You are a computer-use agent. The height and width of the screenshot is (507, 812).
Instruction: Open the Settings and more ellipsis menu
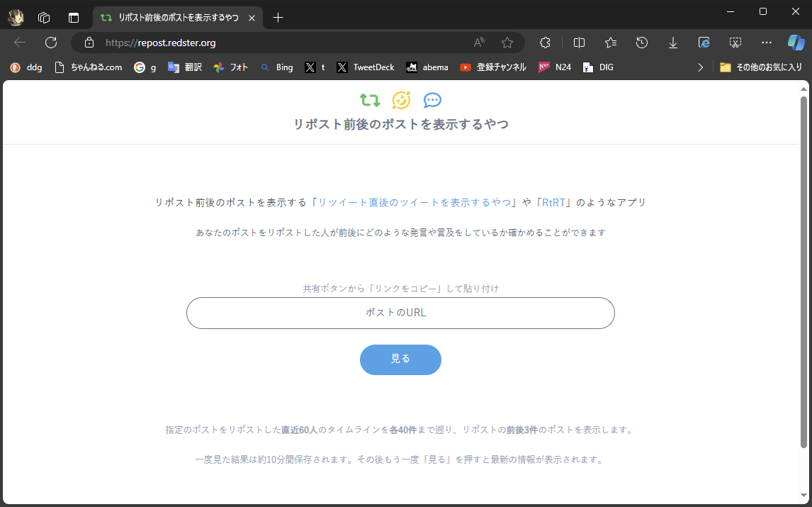click(766, 43)
